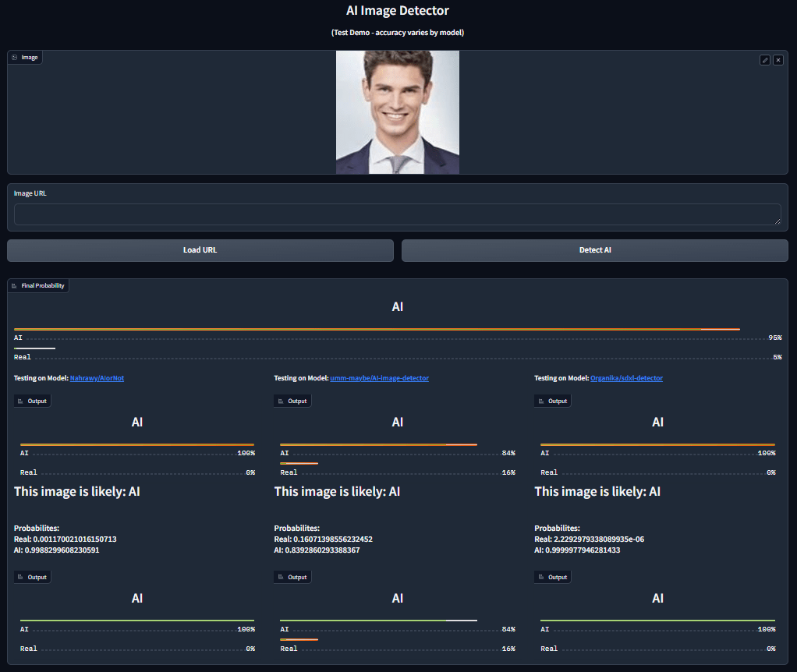Open the umm-maybe/AI-image-detector model link
This screenshot has width=797, height=672.
click(379, 378)
